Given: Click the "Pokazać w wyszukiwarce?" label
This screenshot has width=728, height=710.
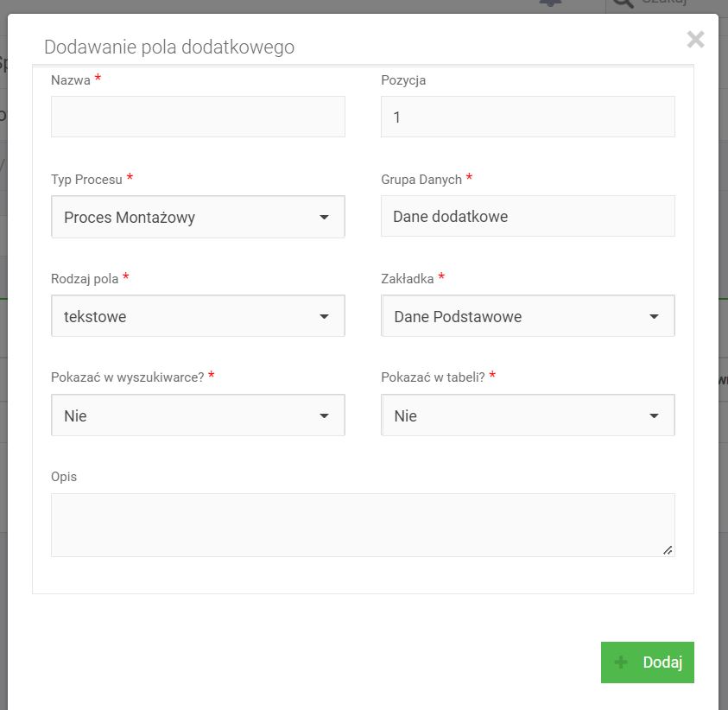Looking at the screenshot, I should tap(128, 377).
